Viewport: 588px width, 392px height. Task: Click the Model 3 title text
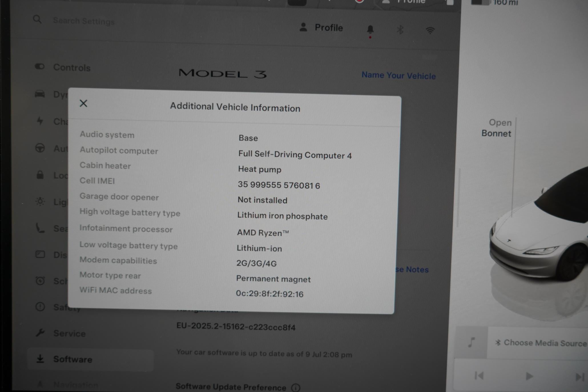[223, 74]
